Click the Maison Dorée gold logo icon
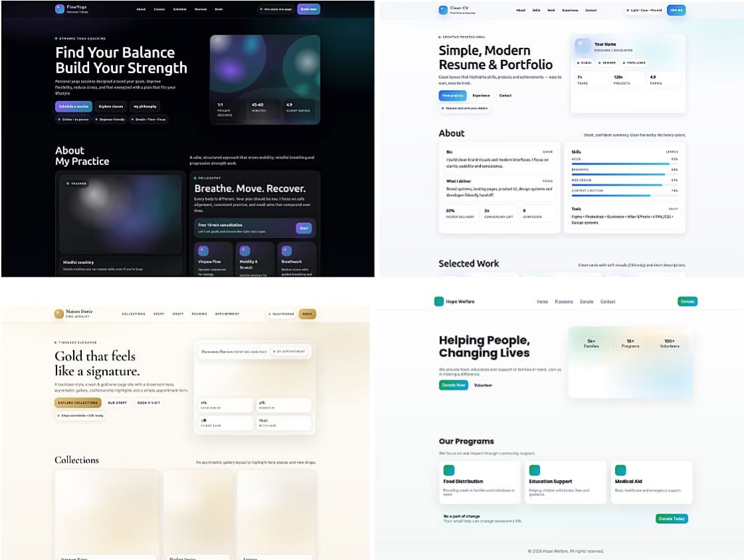Image resolution: width=744 pixels, height=560 pixels. pos(59,314)
